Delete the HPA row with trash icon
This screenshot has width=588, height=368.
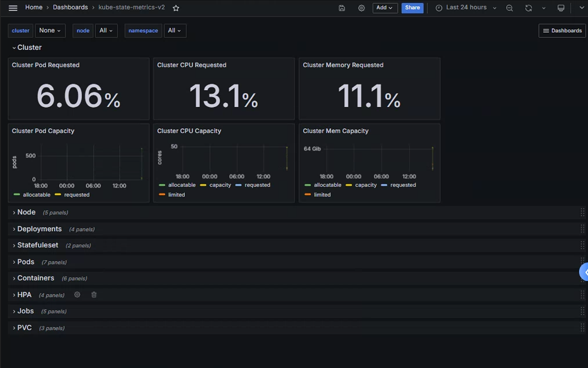[94, 295]
